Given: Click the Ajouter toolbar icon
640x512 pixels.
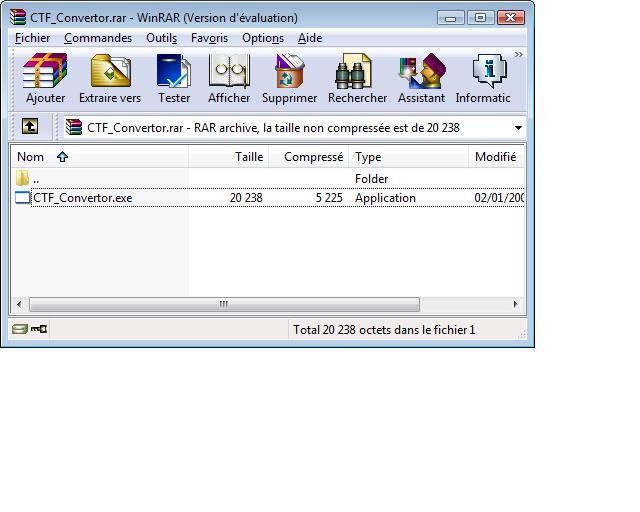Looking at the screenshot, I should pos(45,70).
